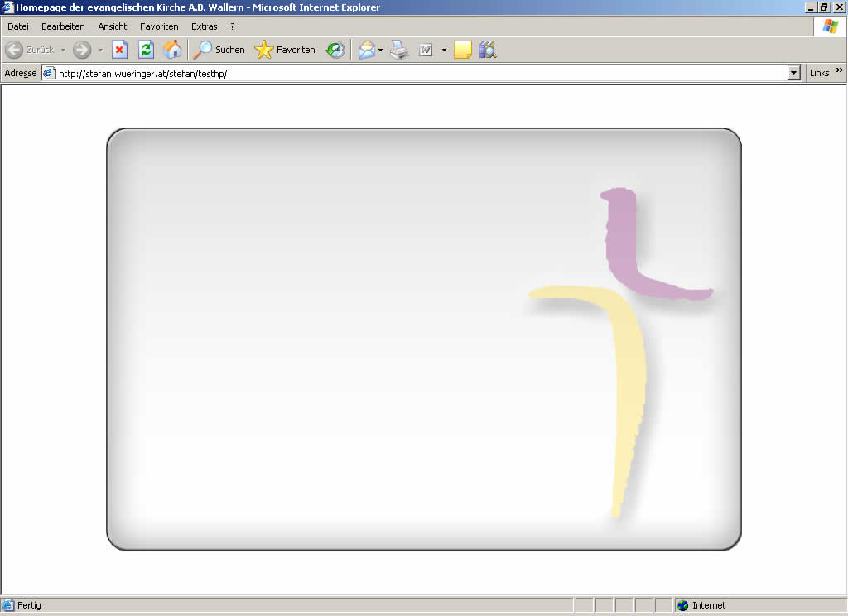This screenshot has width=848, height=616.
Task: Click the IE icon in status bar
Action: tap(7, 605)
